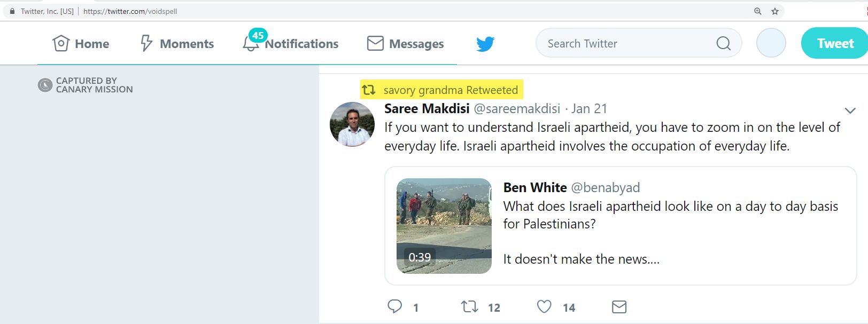Image resolution: width=868 pixels, height=324 pixels.
Task: Open your profile avatar menu
Action: (770, 43)
